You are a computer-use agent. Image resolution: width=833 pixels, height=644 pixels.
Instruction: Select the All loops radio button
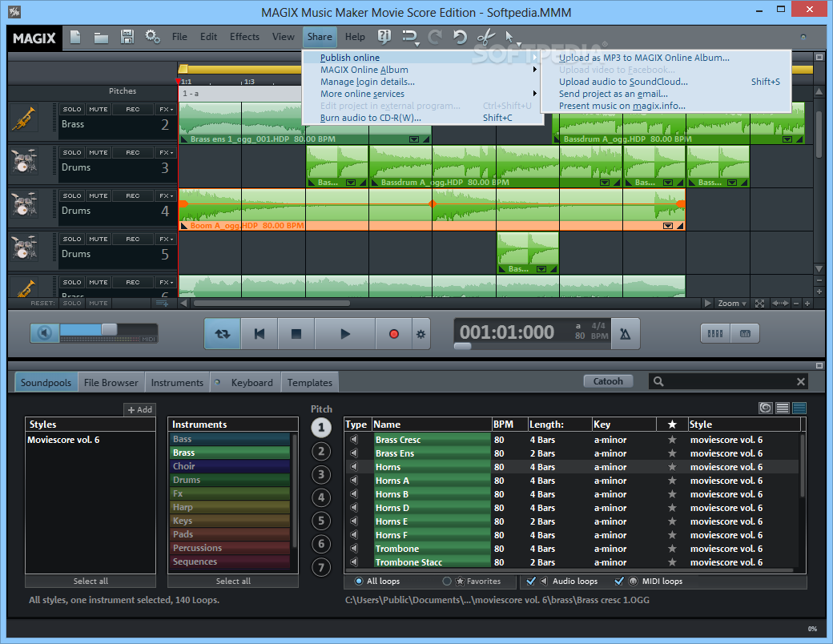(359, 581)
